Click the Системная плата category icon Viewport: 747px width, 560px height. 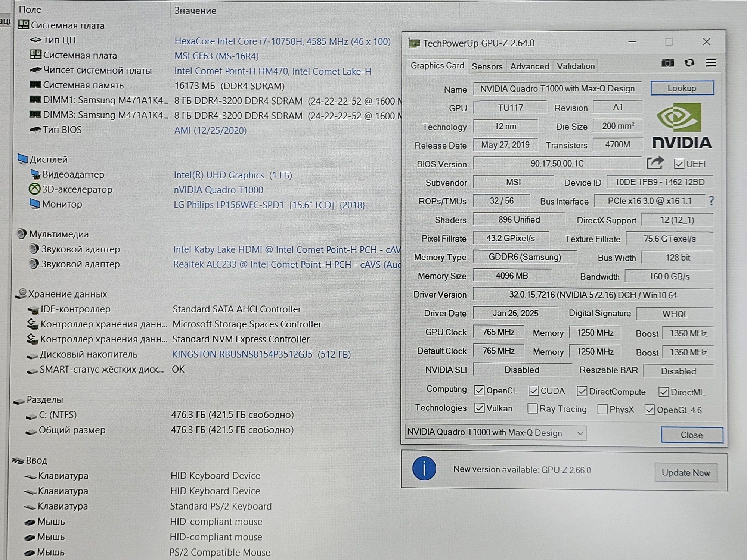(23, 25)
